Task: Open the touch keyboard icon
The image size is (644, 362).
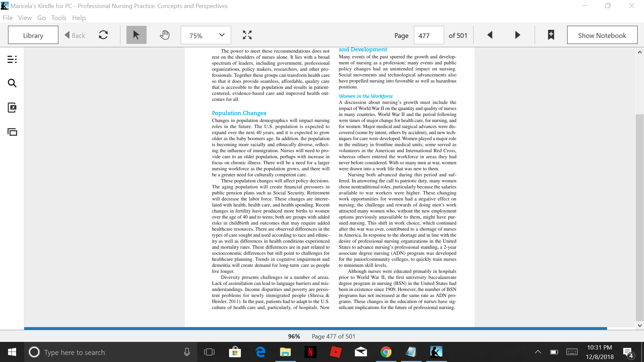Action: pos(572,352)
